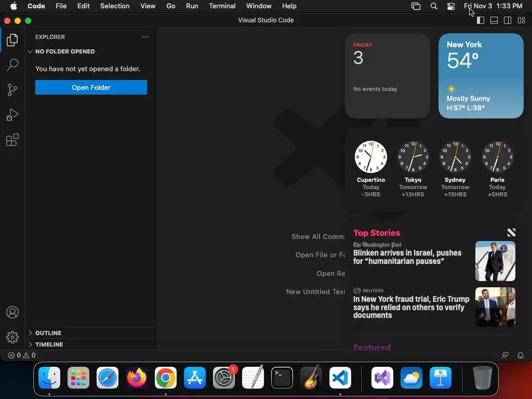Open Terminal from the Dock
This screenshot has height=399, width=532.
tap(282, 378)
